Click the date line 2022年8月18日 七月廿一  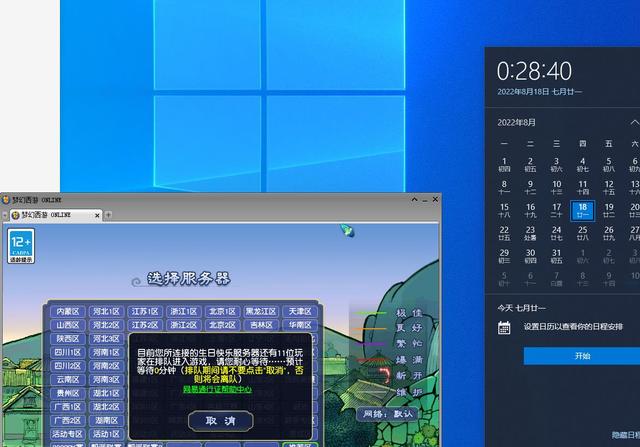(540, 92)
